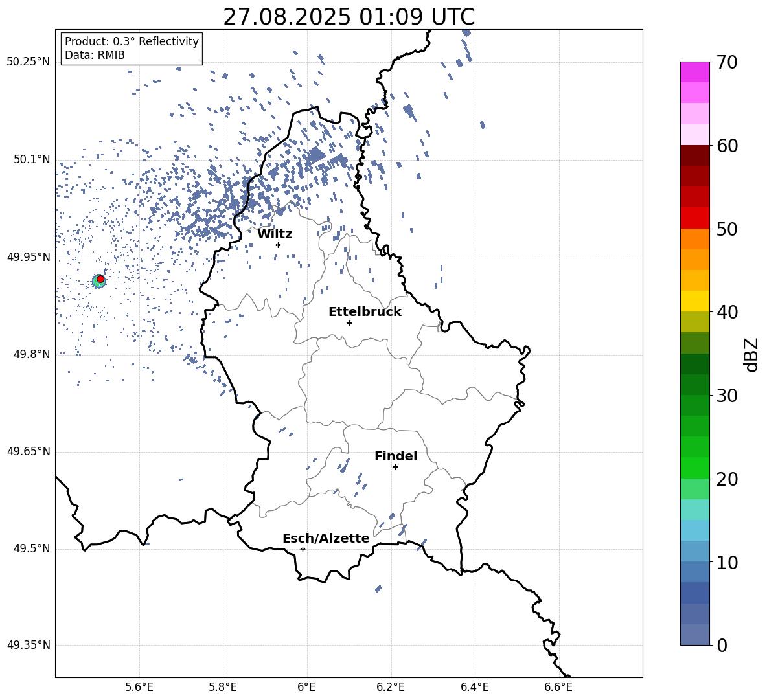Screen dimensions: 767x700
Task: Click the 'Product: 0.3° Reflectivity' text
Action: [132, 41]
